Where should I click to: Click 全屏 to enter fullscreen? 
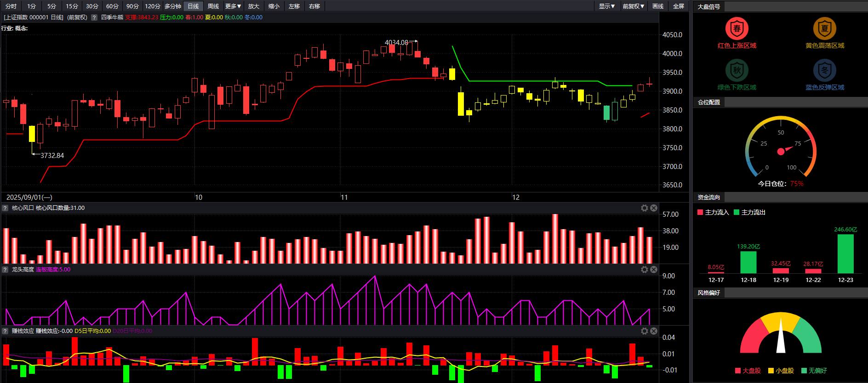pyautogui.click(x=679, y=6)
